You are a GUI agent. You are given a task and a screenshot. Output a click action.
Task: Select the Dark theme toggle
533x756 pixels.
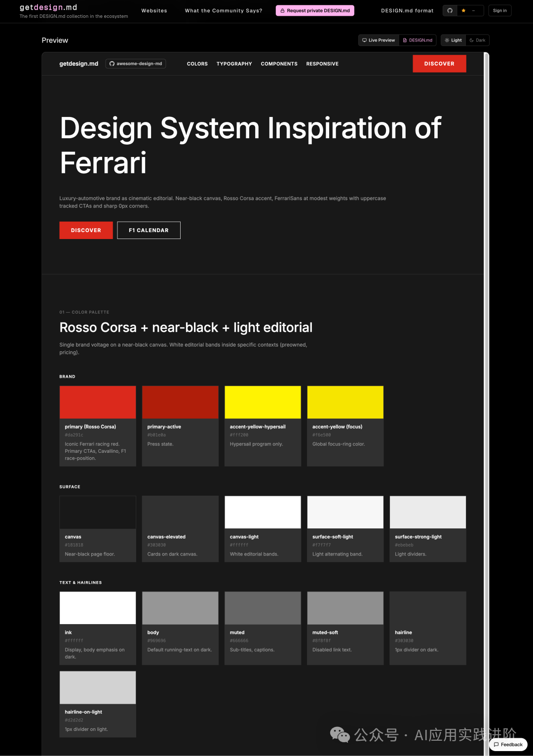[477, 40]
